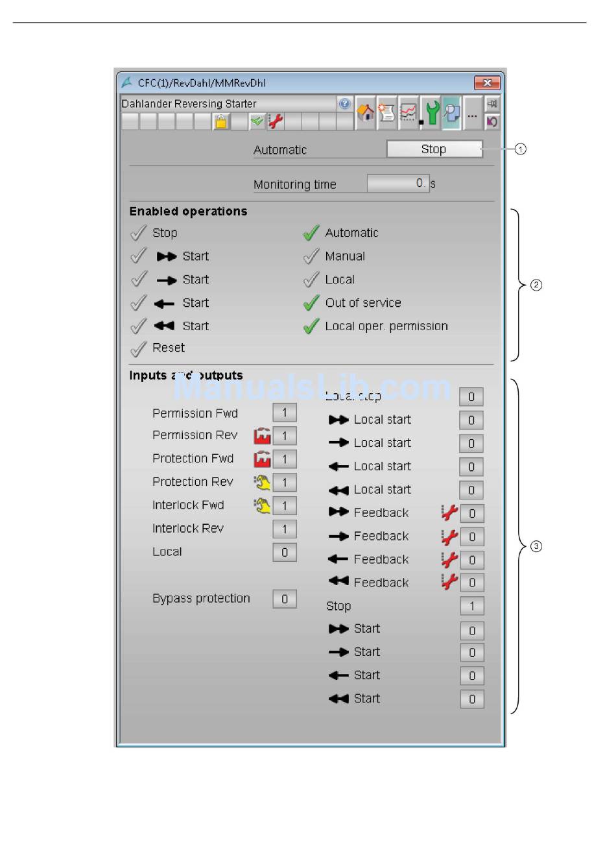This screenshot has width=616, height=844.
Task: Click value box for double-left-arrow Local start
Action: tap(471, 490)
